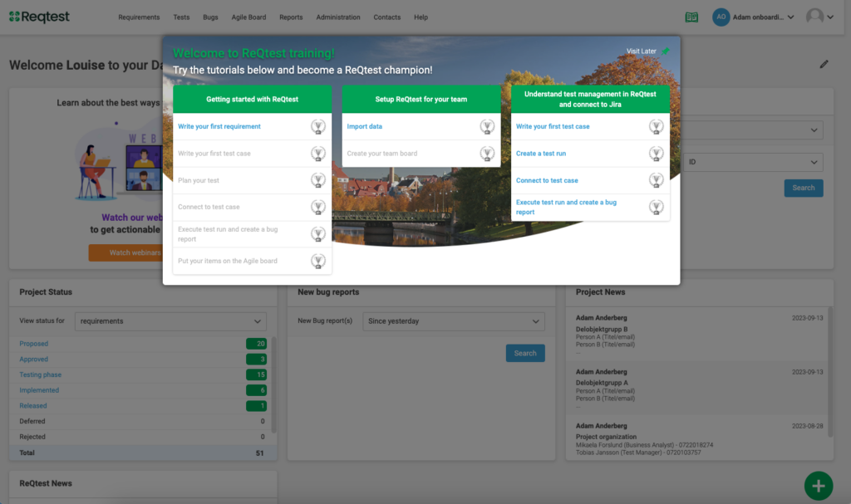Click trophy for Connect to test case under Understand test management
The width and height of the screenshot is (851, 504).
coord(657,180)
